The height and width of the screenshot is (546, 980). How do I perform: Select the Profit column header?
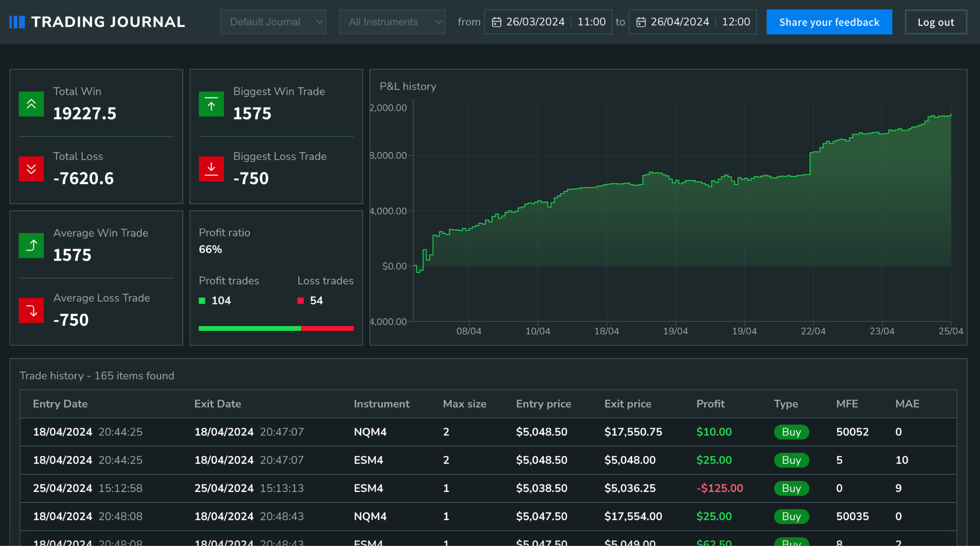click(710, 404)
